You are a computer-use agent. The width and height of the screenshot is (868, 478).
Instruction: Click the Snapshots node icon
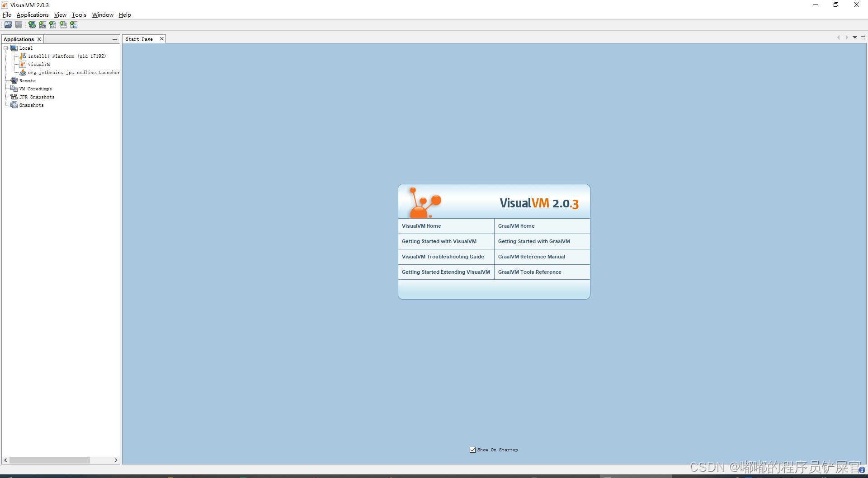coord(14,105)
